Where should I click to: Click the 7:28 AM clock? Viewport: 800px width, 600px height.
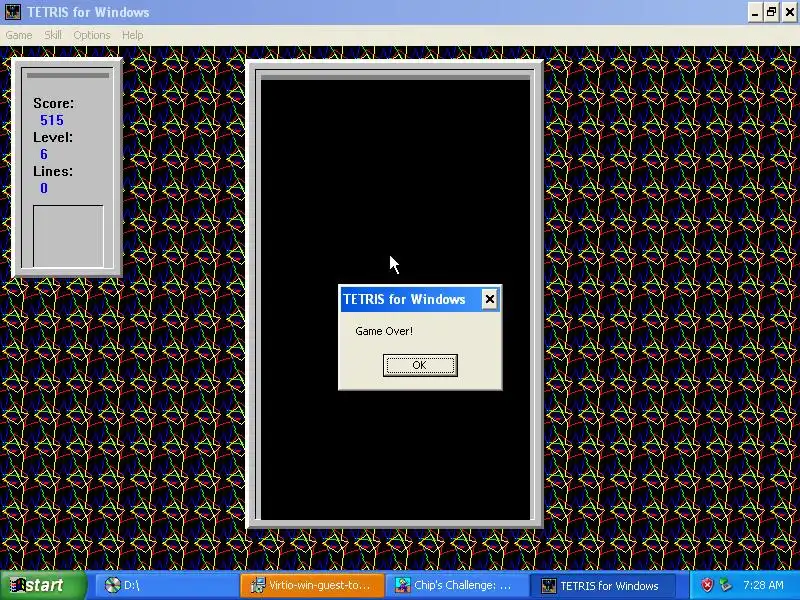(763, 585)
